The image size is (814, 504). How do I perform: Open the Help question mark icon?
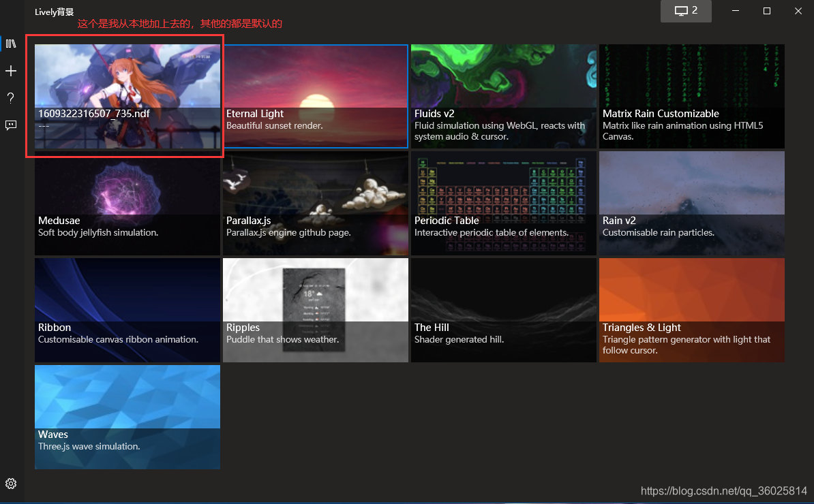11,98
